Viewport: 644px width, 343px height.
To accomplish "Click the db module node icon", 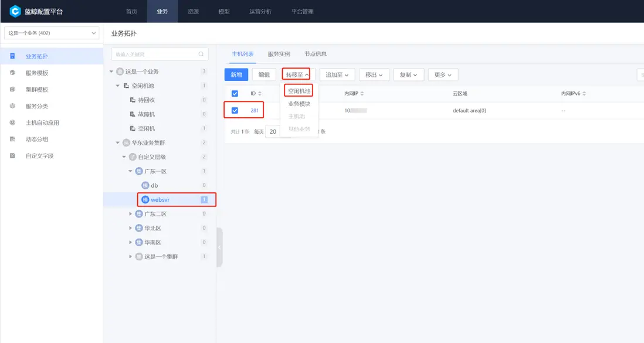I will [x=145, y=185].
